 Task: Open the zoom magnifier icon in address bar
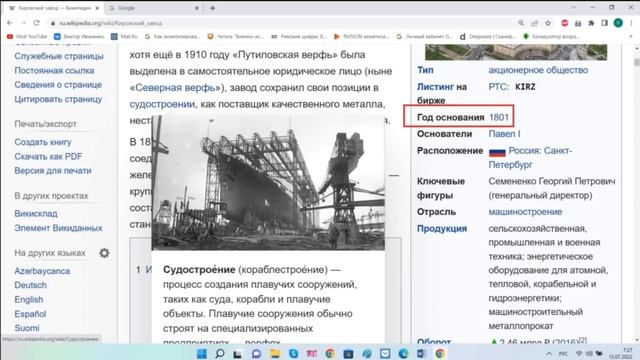[521, 23]
